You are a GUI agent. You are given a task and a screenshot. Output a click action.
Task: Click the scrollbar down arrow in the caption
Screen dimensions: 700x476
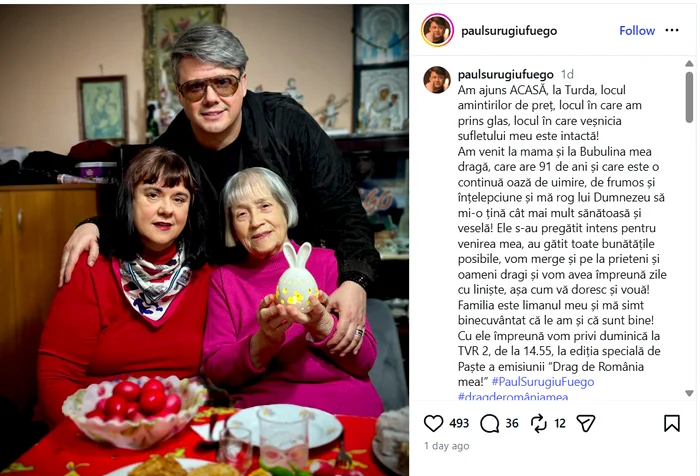click(689, 393)
